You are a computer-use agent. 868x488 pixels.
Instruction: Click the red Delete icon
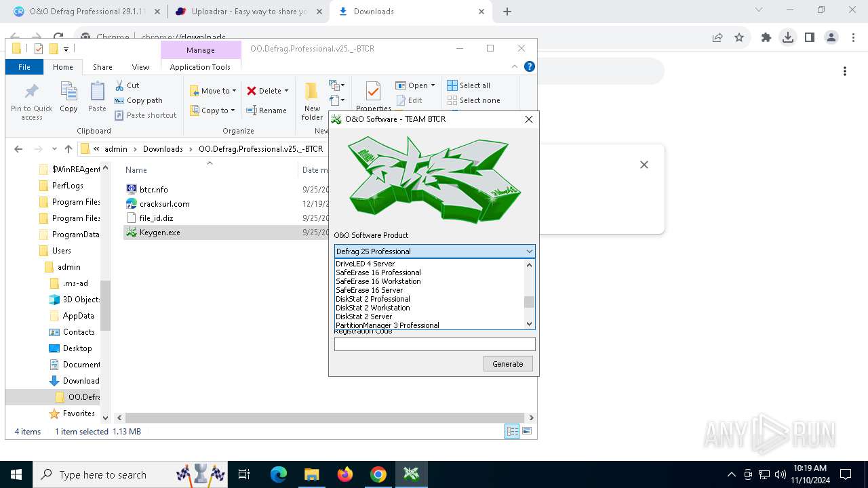click(252, 91)
